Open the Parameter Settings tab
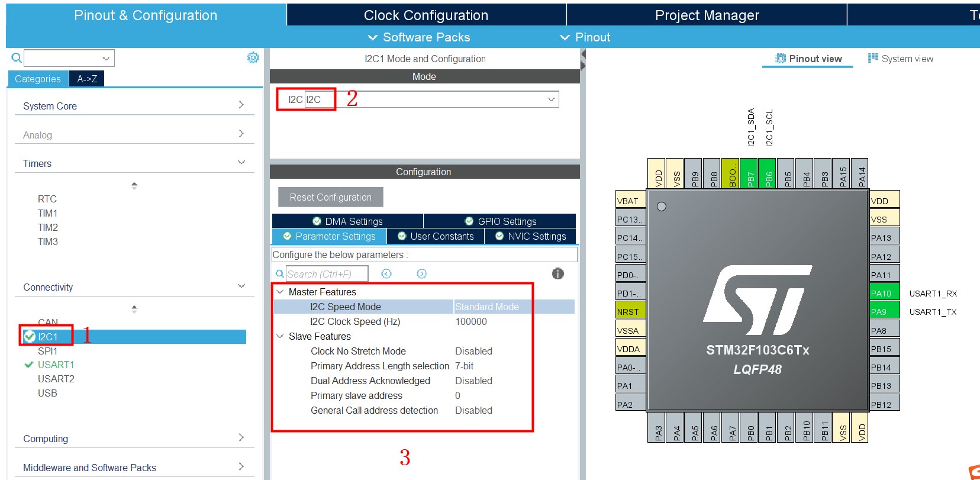This screenshot has width=980, height=480. tap(329, 236)
